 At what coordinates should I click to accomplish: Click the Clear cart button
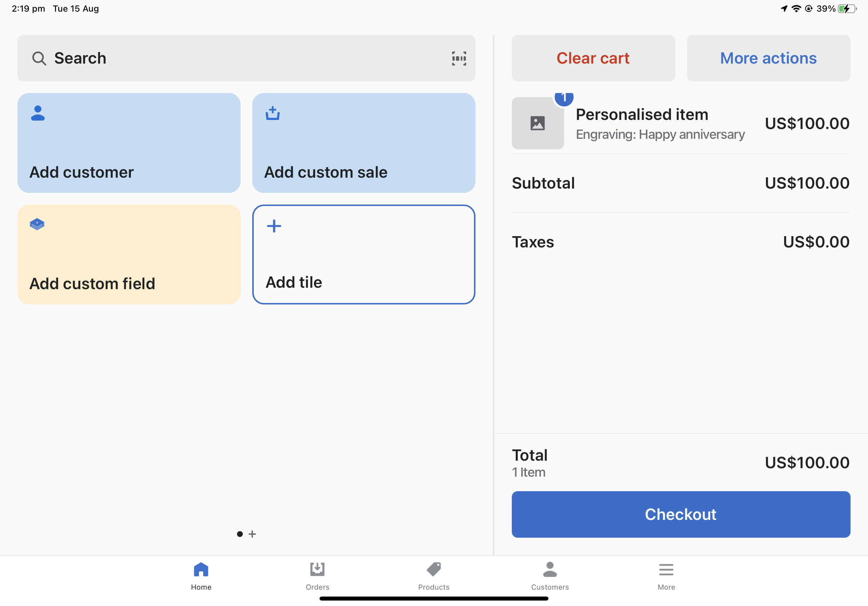coord(593,58)
